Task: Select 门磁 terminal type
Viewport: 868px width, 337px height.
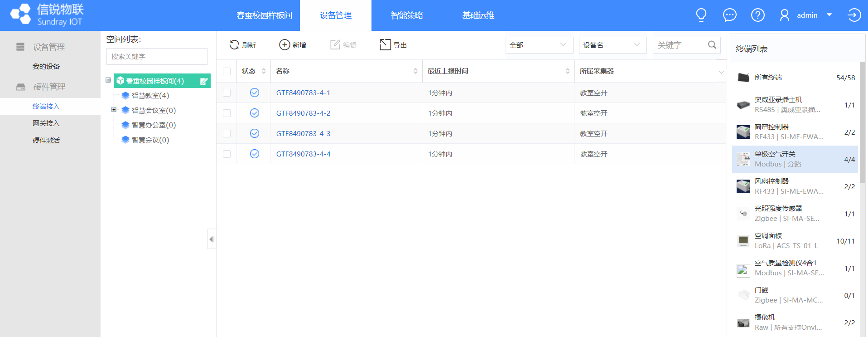Action: point(795,295)
